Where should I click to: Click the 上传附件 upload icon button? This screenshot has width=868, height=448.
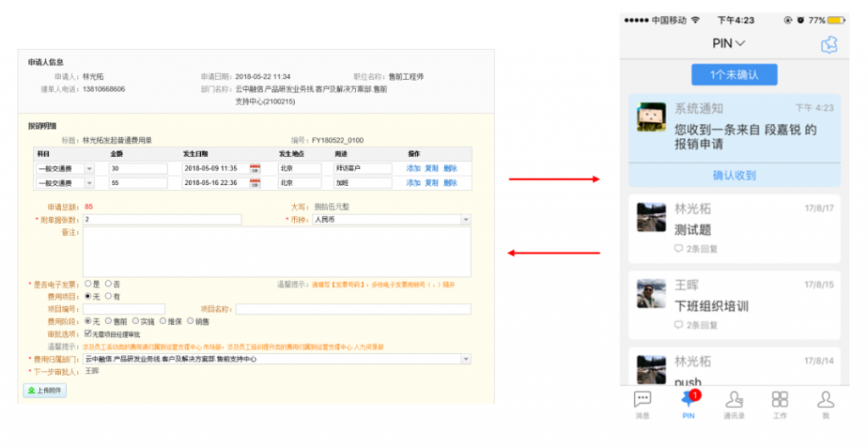tap(45, 390)
